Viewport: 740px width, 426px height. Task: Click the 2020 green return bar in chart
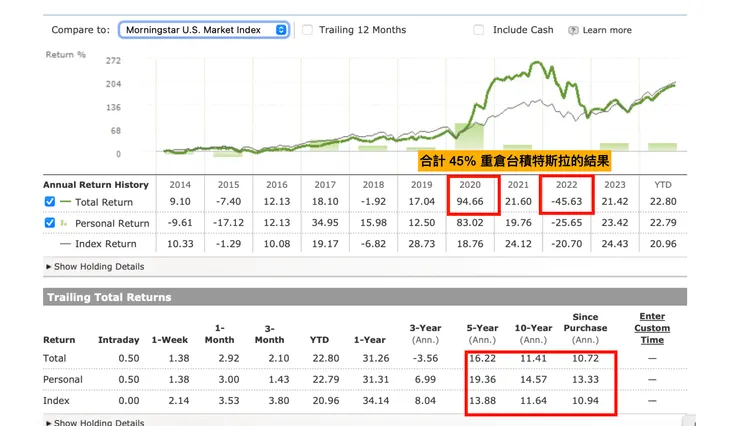(x=470, y=137)
